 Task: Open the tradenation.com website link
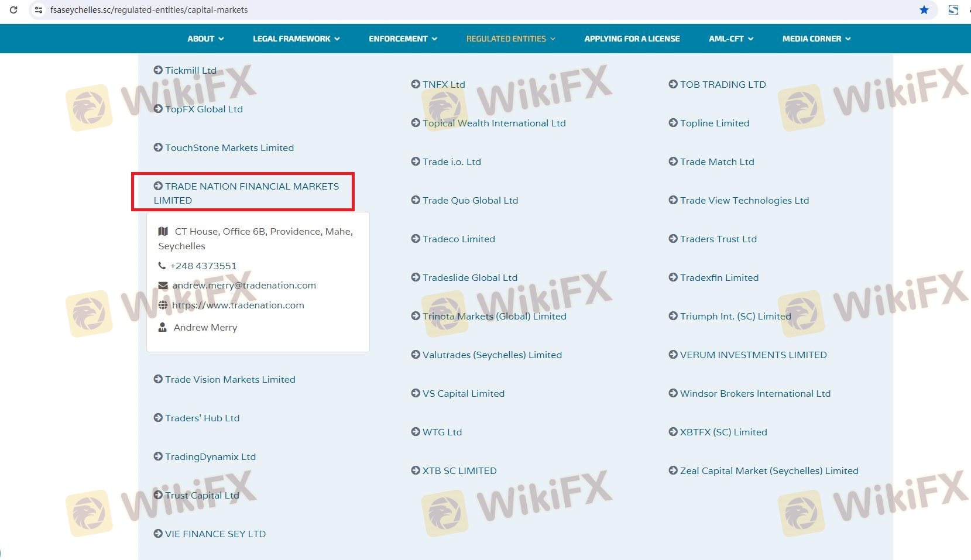tap(238, 305)
